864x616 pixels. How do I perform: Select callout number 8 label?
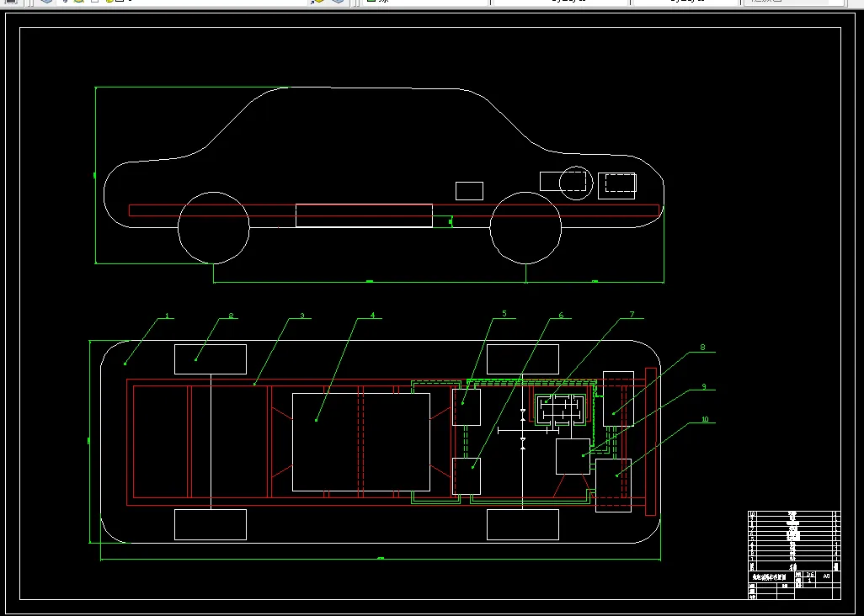click(702, 348)
